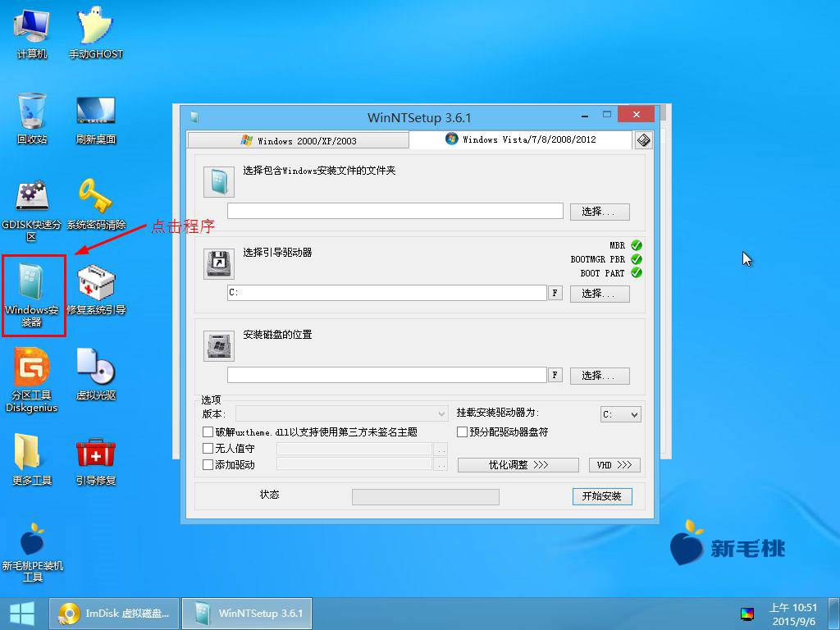This screenshot has height=630, width=840.
Task: Open the 更多工具 folder icon
Action: 32,459
